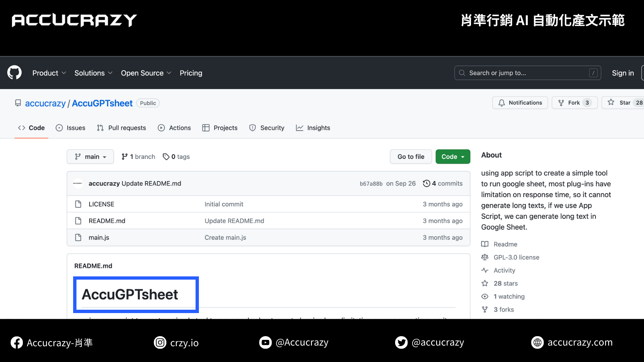Viewport: 644px width, 362px height.
Task: Select the GPL-3.0 license scales icon
Action: coord(485,257)
